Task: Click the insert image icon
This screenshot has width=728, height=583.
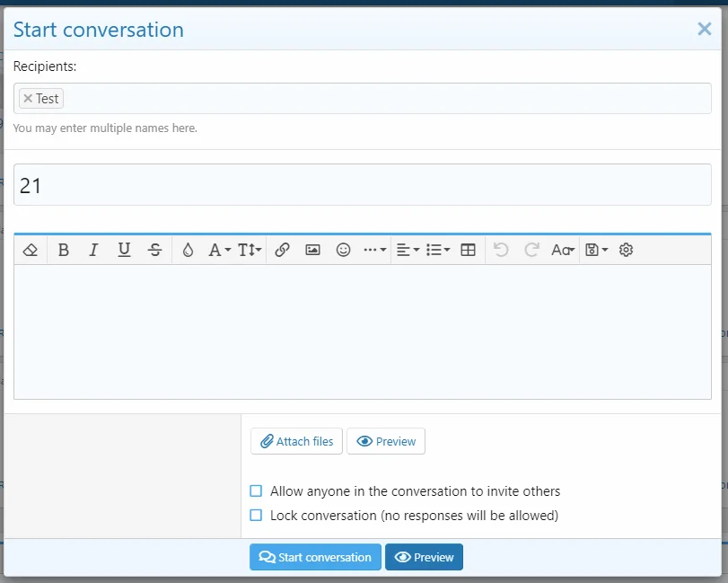Action: 312,251
